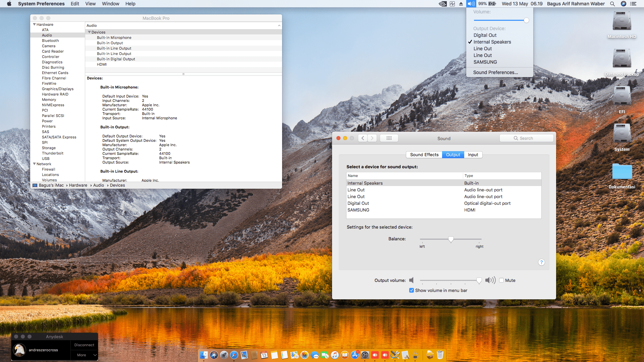Open Notes app in dock
The image size is (644, 362).
[x=274, y=355]
